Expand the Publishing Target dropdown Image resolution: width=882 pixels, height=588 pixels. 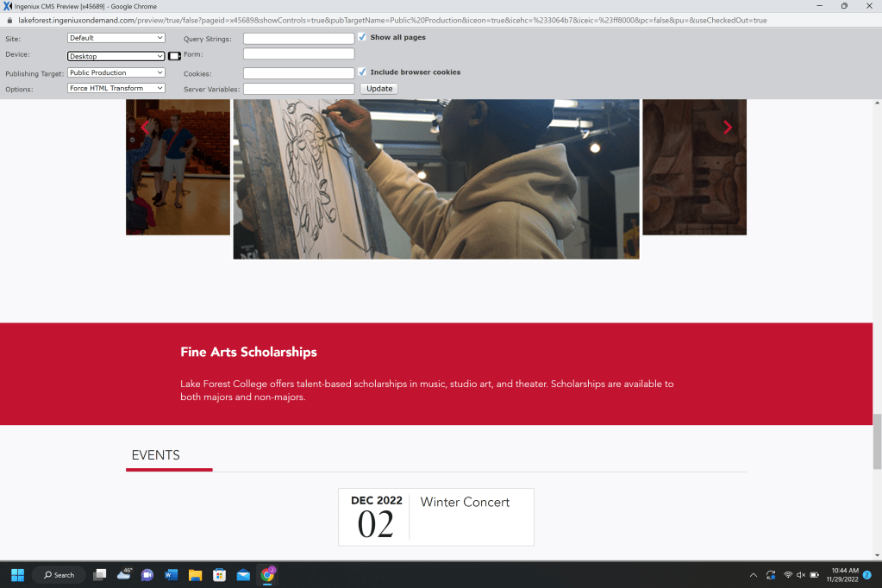pos(116,73)
